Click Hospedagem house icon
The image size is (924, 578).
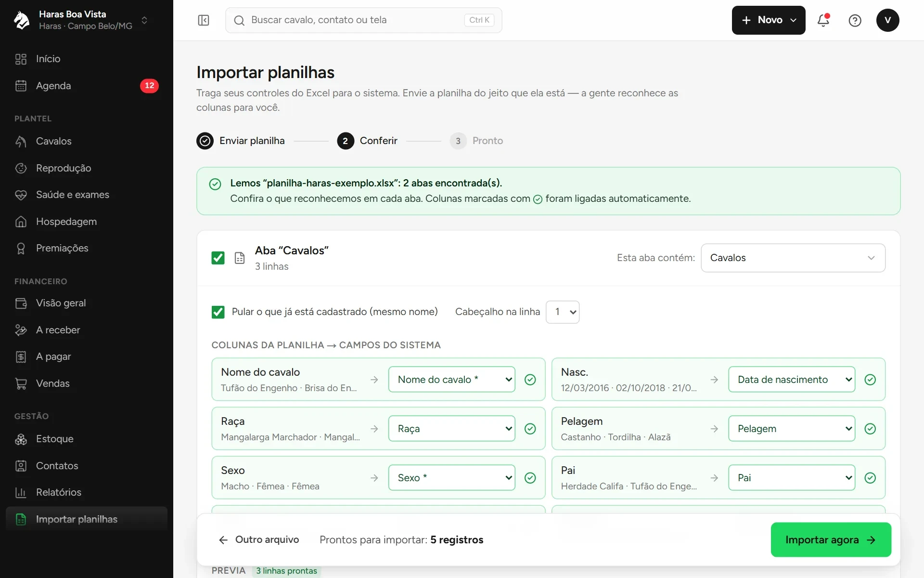point(21,222)
